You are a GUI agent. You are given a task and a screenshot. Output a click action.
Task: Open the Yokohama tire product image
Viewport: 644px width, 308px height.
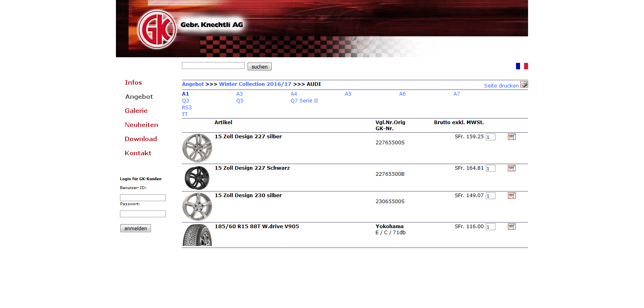[197, 235]
